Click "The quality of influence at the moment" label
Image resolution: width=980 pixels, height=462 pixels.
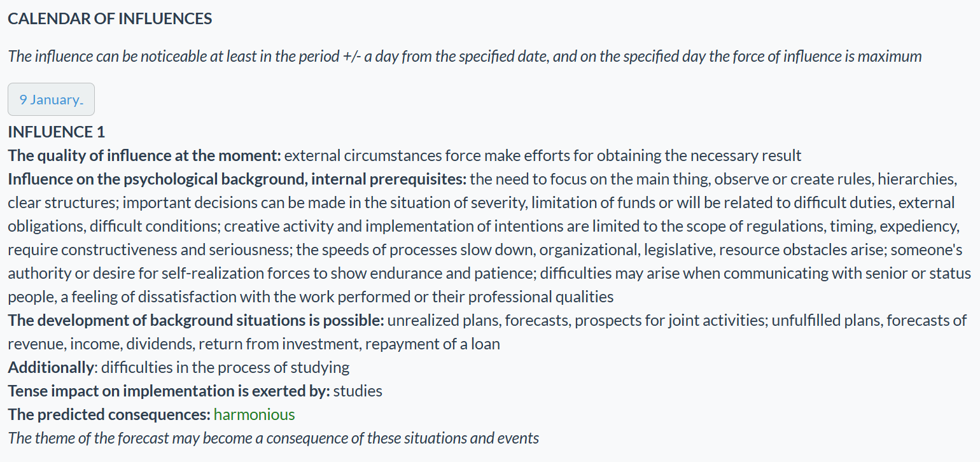point(144,156)
